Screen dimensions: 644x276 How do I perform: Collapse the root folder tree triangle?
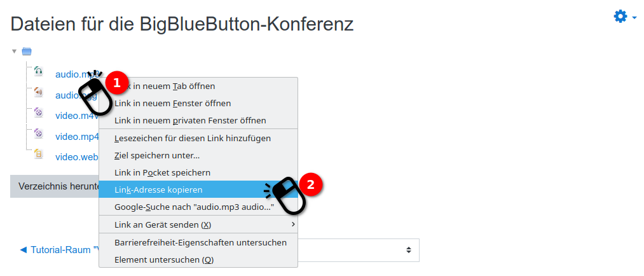[14, 52]
